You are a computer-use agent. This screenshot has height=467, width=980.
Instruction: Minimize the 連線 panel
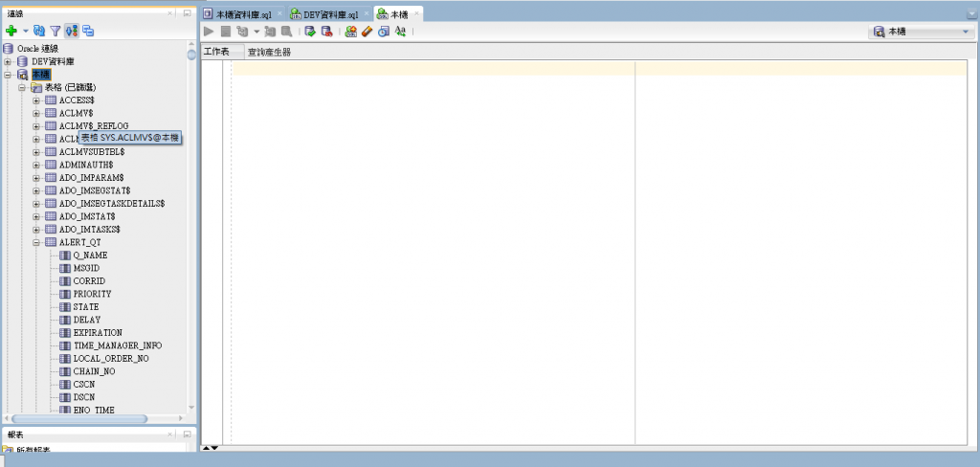187,13
